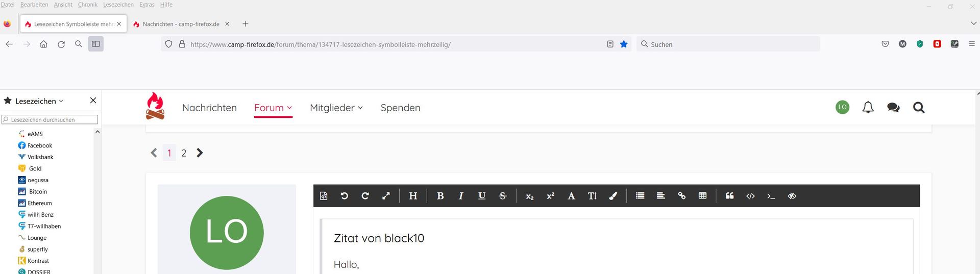Viewport: 980px width, 274px height.
Task: Toggle the bookmarks sidebar button in toolbar
Action: [x=95, y=44]
